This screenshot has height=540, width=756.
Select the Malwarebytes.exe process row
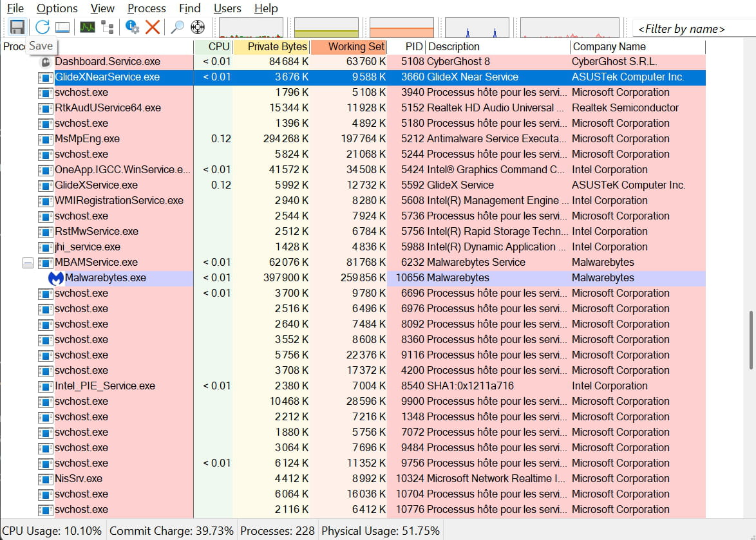106,278
